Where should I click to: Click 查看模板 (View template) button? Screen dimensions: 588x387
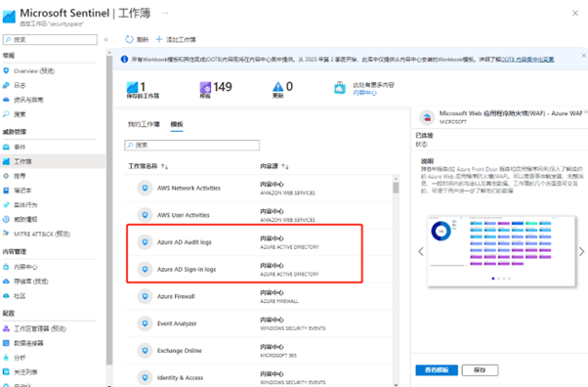click(x=437, y=370)
